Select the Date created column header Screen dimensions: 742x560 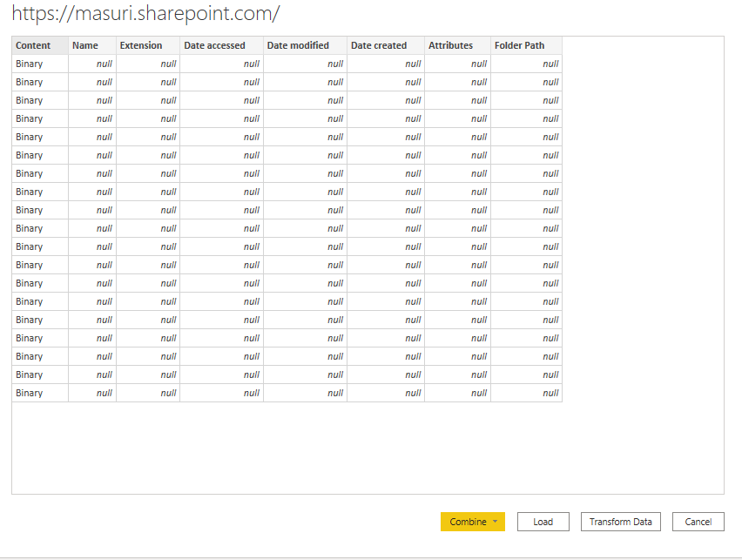click(x=386, y=45)
